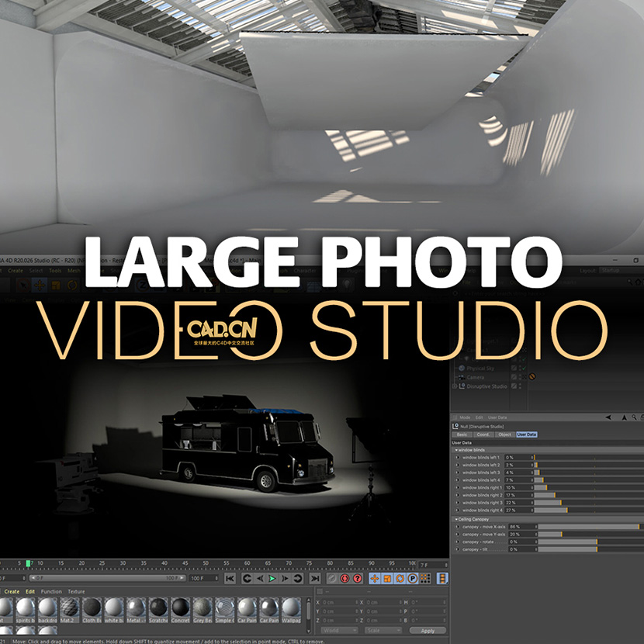The height and width of the screenshot is (644, 644).
Task: Expand the Disruptive Studio object tree node
Action: [x=454, y=386]
